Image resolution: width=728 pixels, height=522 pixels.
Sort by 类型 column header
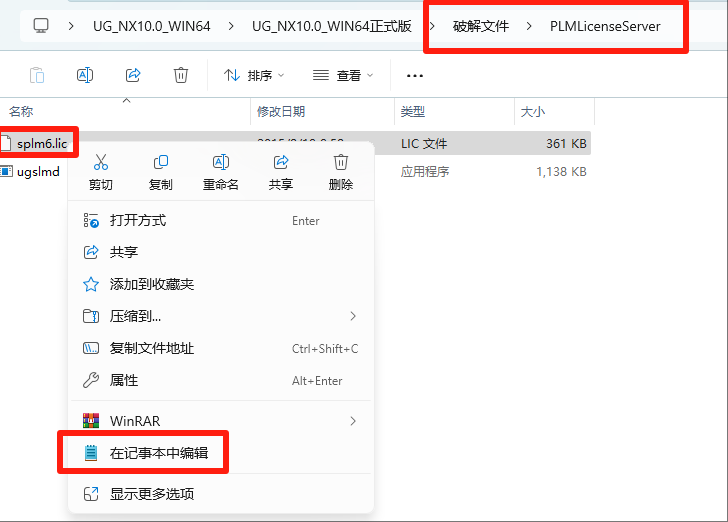click(413, 111)
